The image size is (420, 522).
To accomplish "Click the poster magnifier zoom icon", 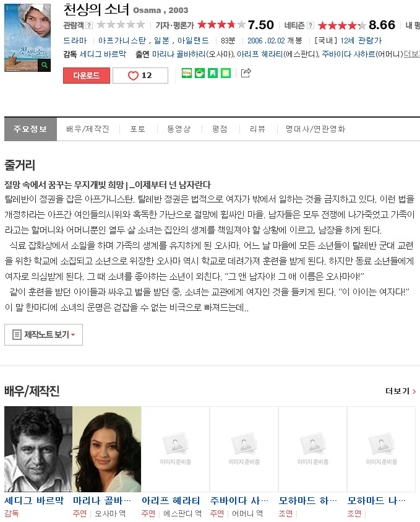I will (45, 65).
